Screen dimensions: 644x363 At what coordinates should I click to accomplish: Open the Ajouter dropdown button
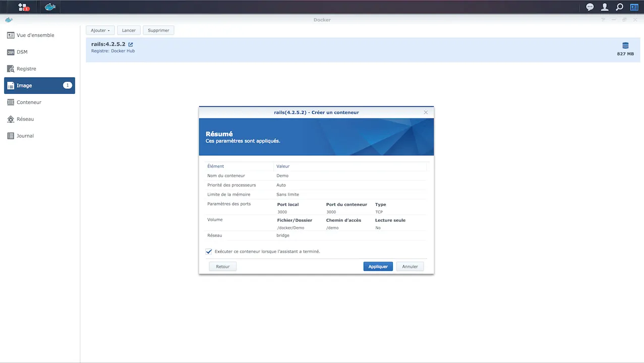100,30
